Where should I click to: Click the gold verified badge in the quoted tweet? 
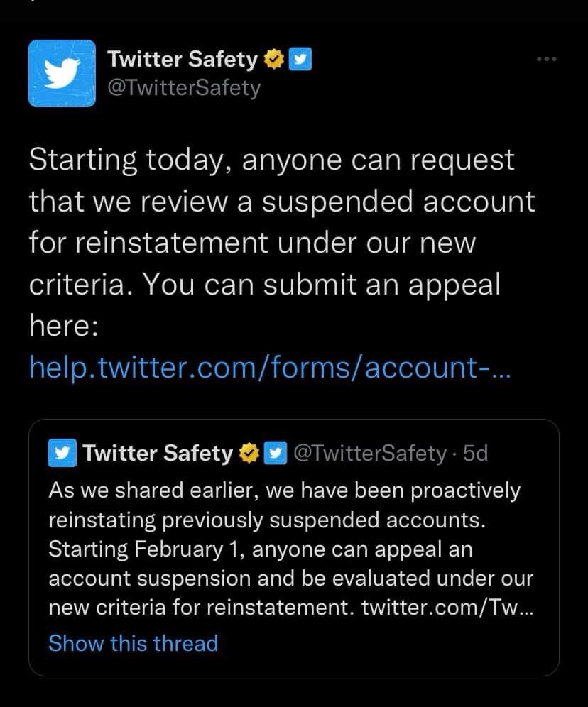pyautogui.click(x=248, y=454)
